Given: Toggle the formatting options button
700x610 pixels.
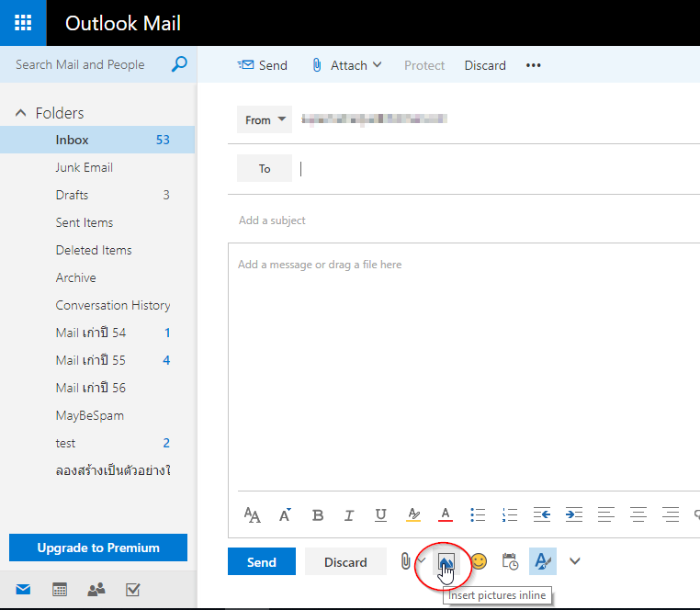Looking at the screenshot, I should (542, 561).
